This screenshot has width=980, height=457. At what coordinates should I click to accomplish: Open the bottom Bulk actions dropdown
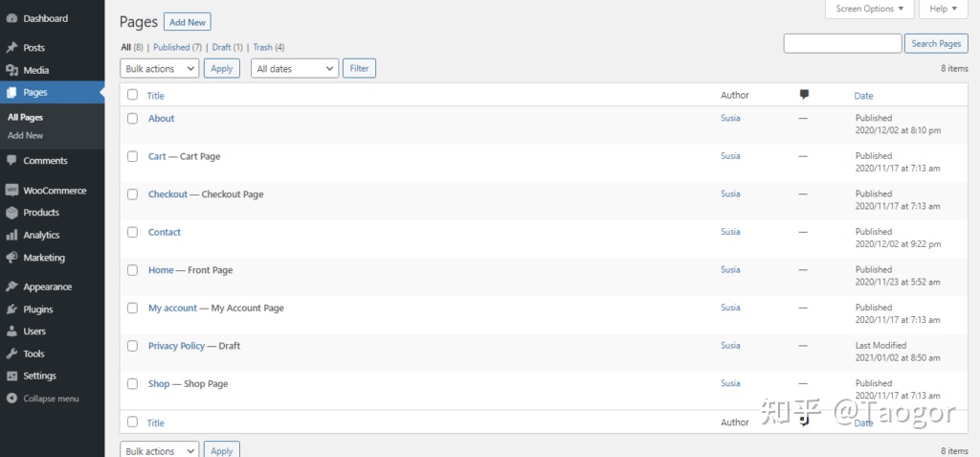tap(160, 450)
